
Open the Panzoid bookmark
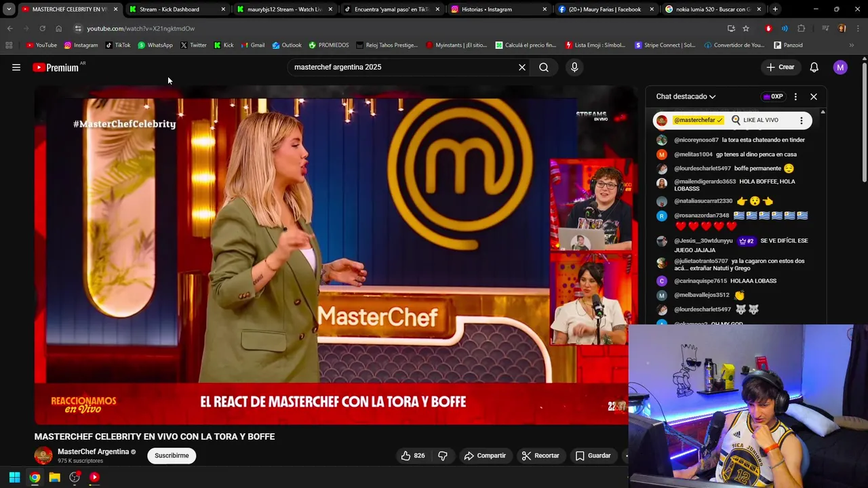tap(788, 45)
